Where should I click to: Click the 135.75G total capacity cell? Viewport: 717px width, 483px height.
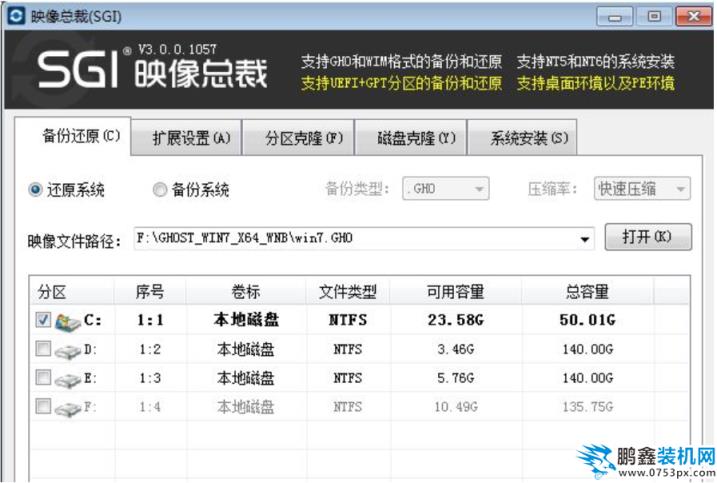[587, 407]
